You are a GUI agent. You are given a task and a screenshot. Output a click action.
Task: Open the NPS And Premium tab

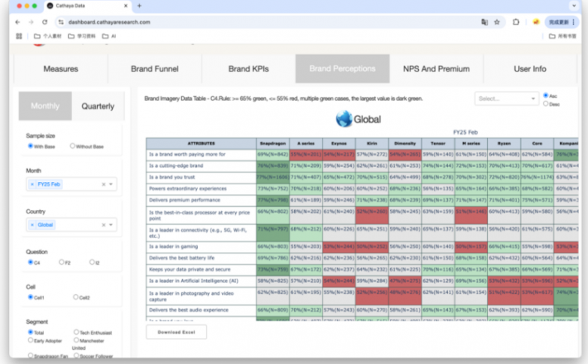[436, 69]
